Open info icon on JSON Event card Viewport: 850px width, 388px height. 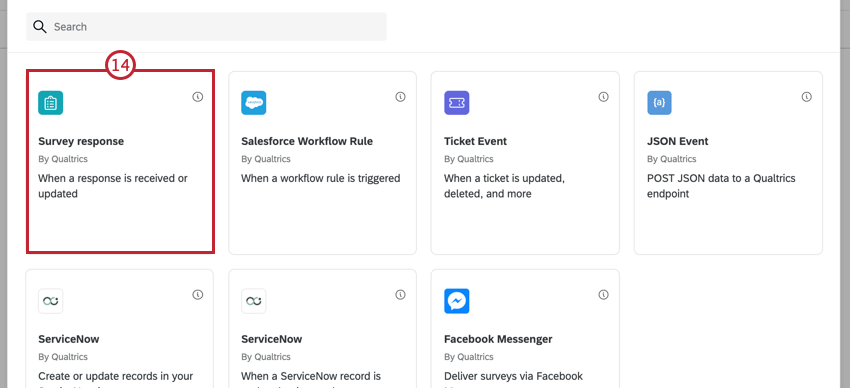807,97
